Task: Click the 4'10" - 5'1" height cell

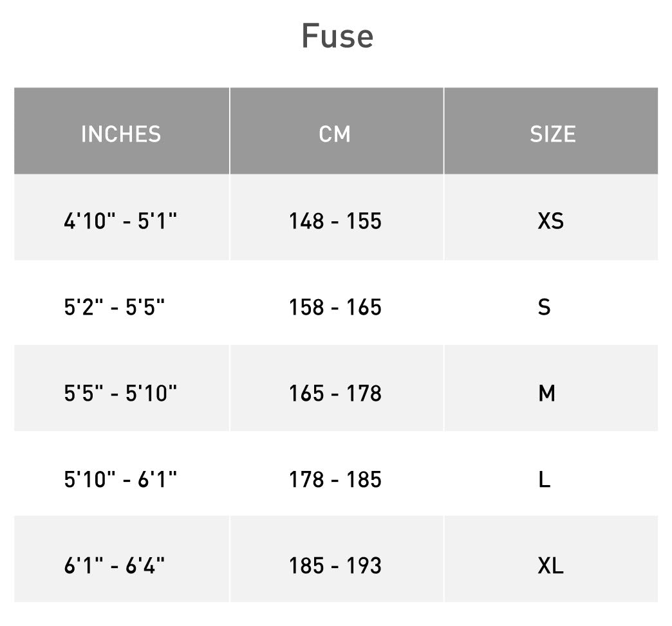Action: pyautogui.click(x=120, y=221)
